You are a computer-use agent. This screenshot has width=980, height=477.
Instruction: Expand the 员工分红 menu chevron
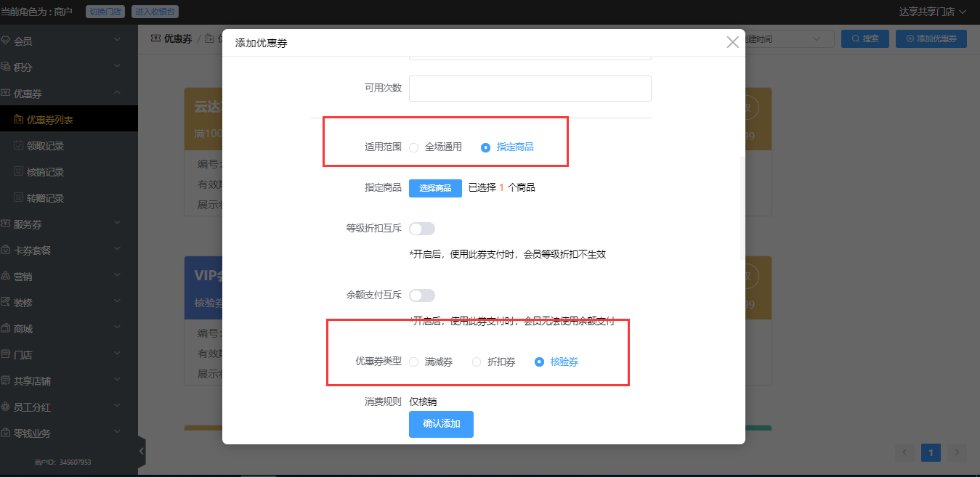point(118,407)
